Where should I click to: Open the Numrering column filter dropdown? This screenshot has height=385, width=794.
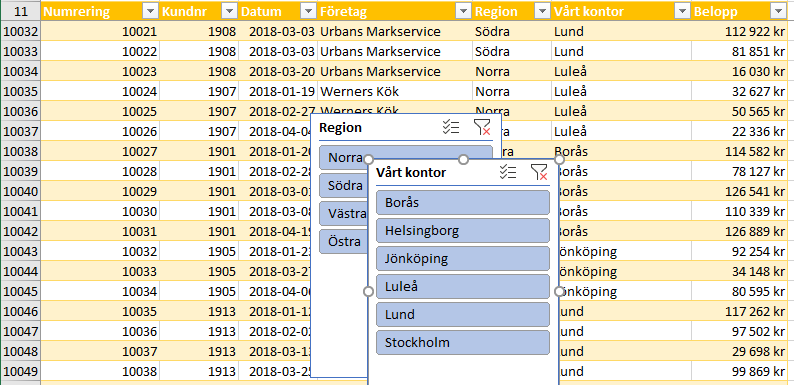[x=151, y=12]
